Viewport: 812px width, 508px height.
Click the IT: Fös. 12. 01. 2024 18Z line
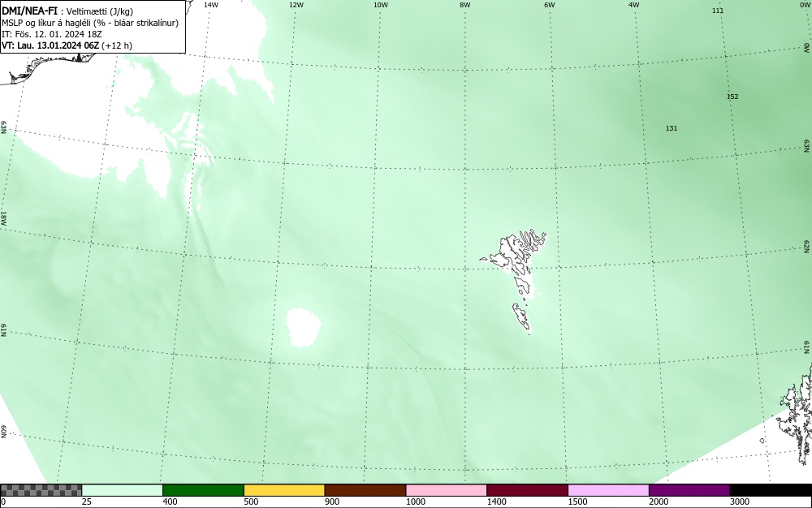[52, 34]
